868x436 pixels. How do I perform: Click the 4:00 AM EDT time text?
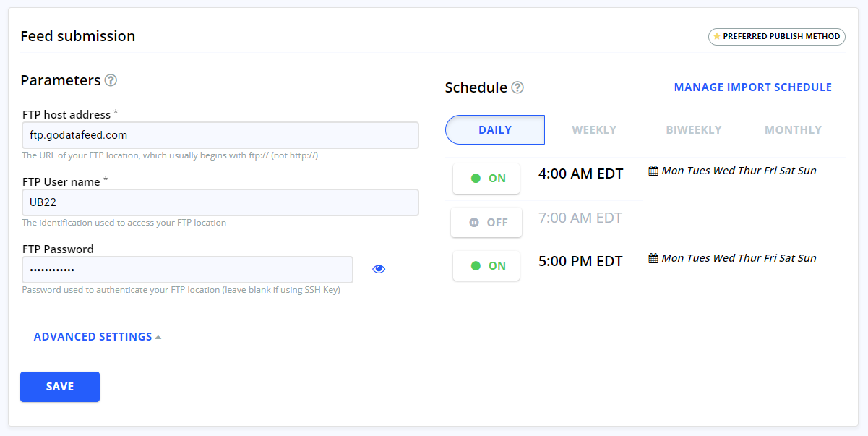click(581, 174)
